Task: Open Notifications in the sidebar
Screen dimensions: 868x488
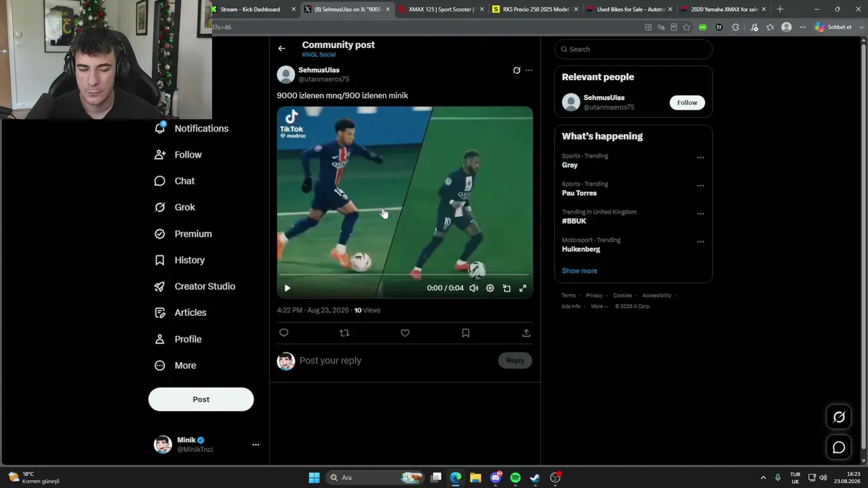Action: pyautogui.click(x=192, y=129)
